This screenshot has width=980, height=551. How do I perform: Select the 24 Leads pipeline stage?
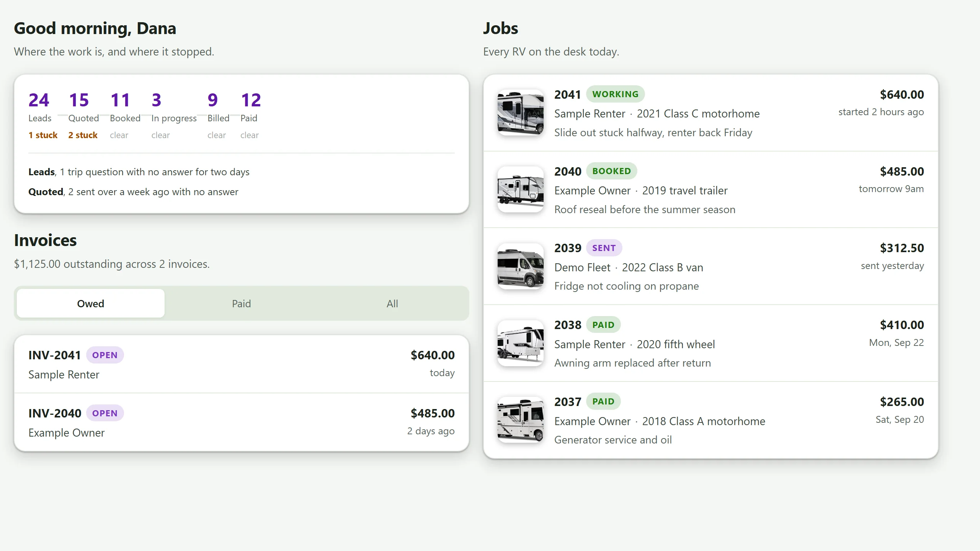coord(42,116)
